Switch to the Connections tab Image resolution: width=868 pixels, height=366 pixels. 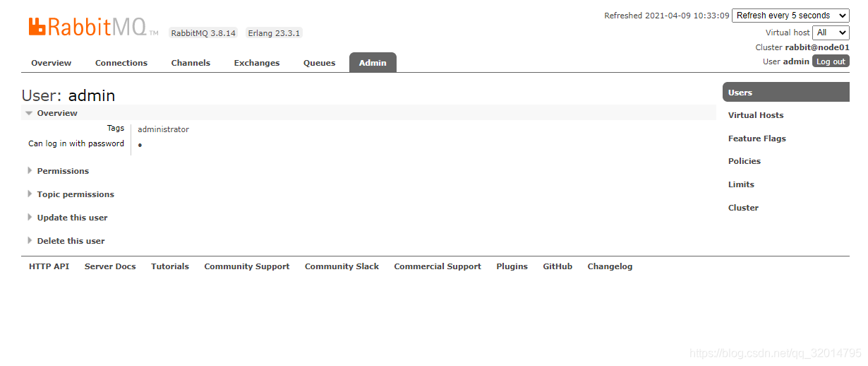121,63
